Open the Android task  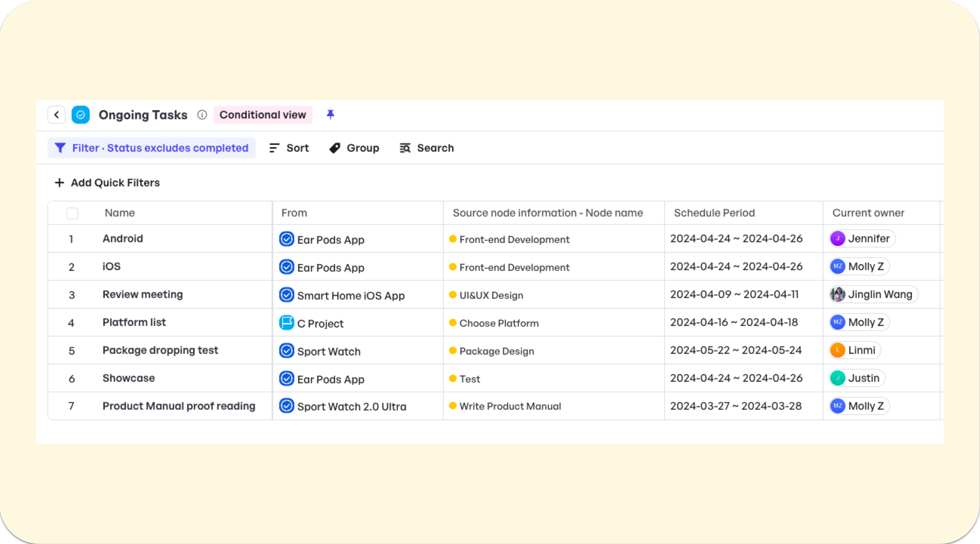coord(123,239)
